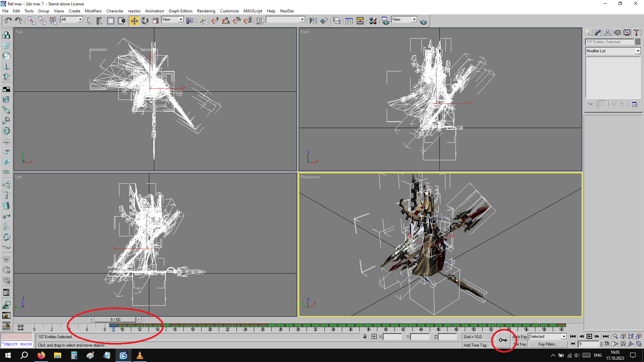Viewport: 644px width, 362px height.
Task: Click the Key Filters button
Action: (548, 344)
